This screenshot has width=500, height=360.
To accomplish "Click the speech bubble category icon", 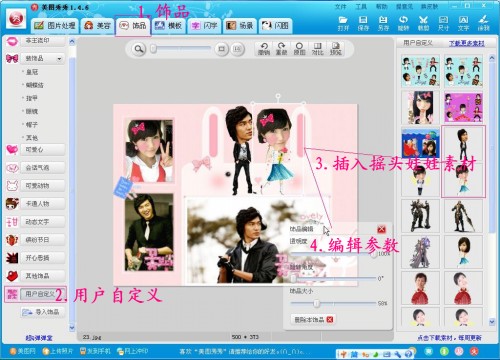I will coord(12,168).
